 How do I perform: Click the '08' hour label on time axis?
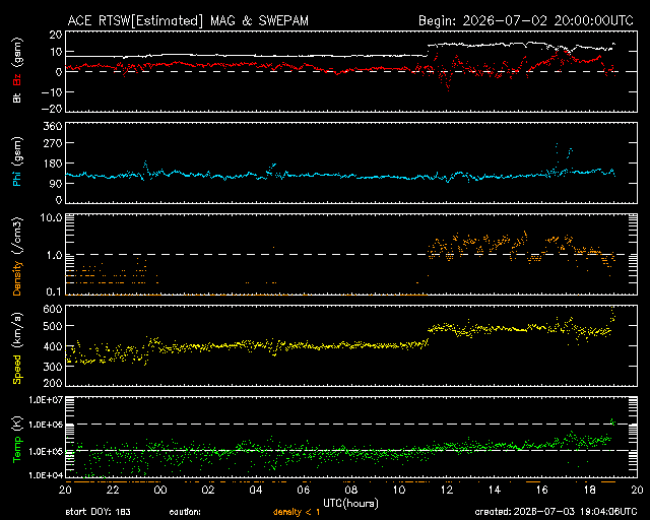click(351, 490)
